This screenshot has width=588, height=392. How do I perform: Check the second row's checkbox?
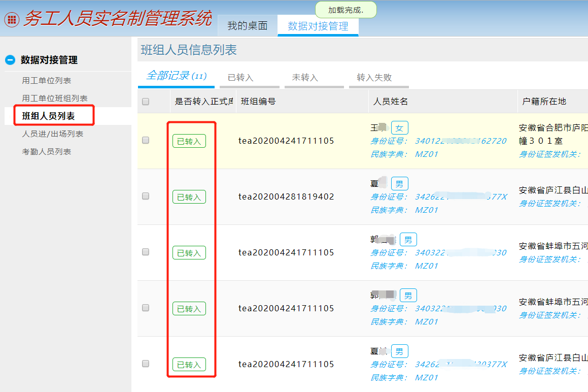tap(146, 196)
